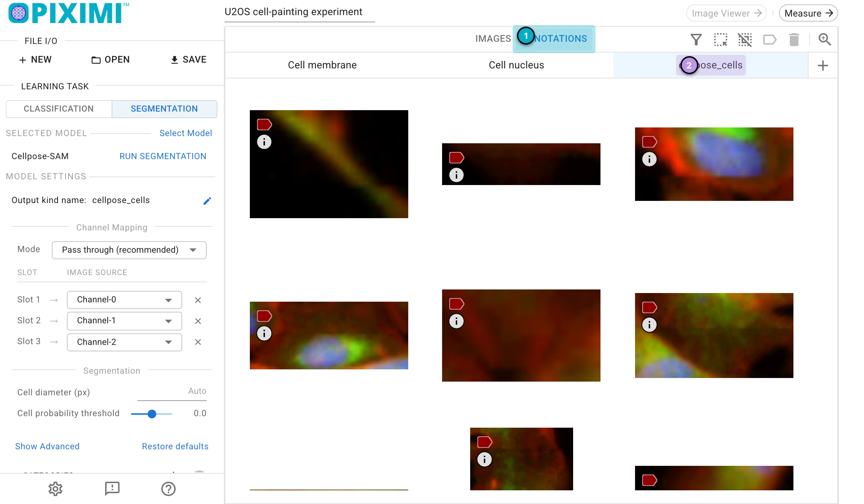Switch to the Annotations tab
864x504 pixels.
pyautogui.click(x=554, y=39)
